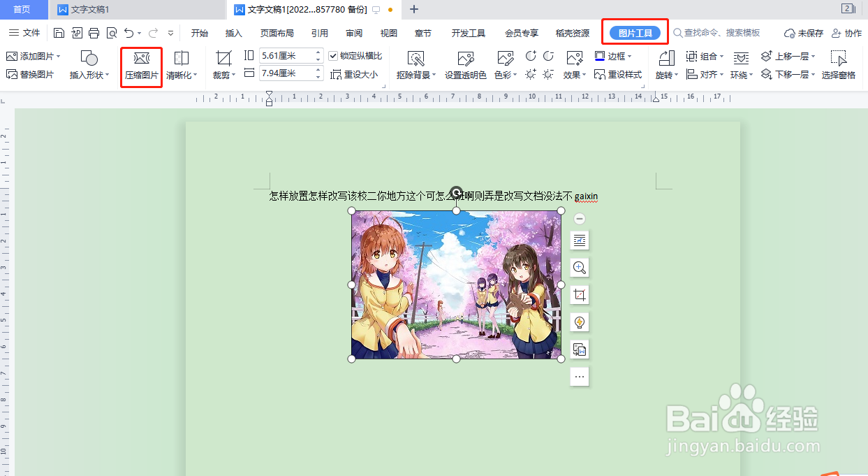This screenshot has height=476, width=868.
Task: Switch to Chapter (章节) tab
Action: click(x=423, y=33)
